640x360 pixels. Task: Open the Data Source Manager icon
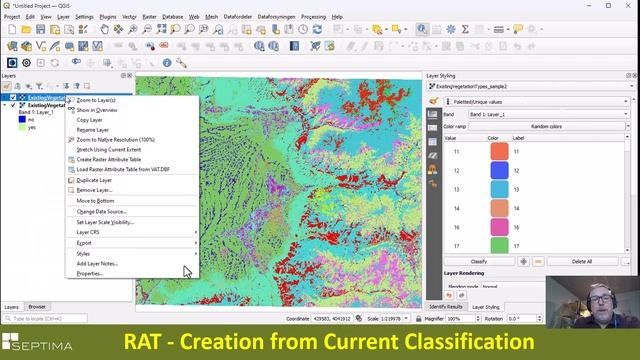[x=12, y=46]
